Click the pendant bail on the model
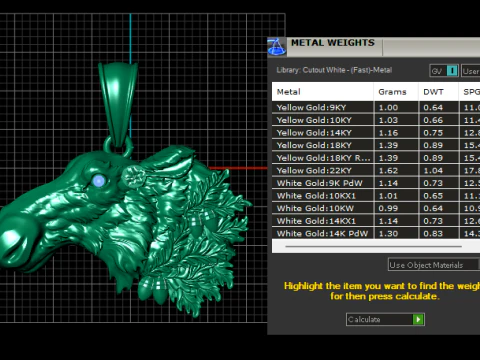This screenshot has width=480, height=360. pos(118,103)
